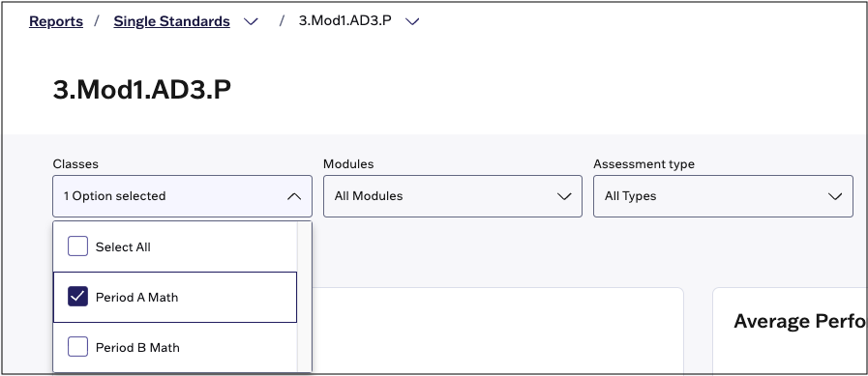Expand the 3.Mod1.AD3.P breadcrumb chevron
Screen dimensions: 868x376
point(412,21)
